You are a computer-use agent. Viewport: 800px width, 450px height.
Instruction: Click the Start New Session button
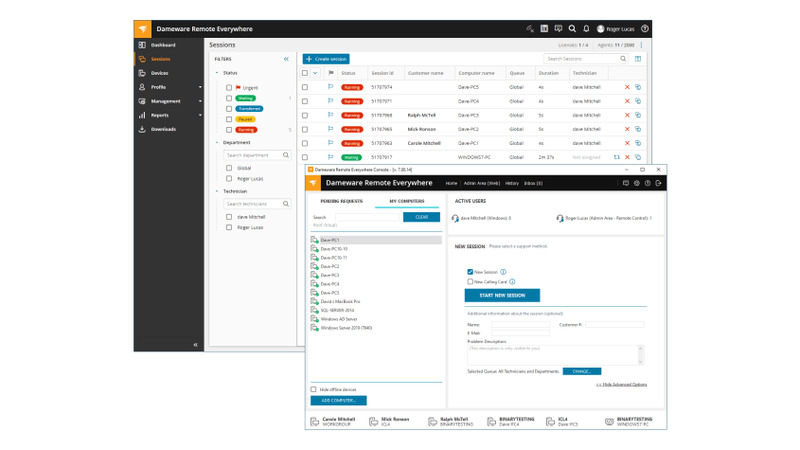point(502,295)
